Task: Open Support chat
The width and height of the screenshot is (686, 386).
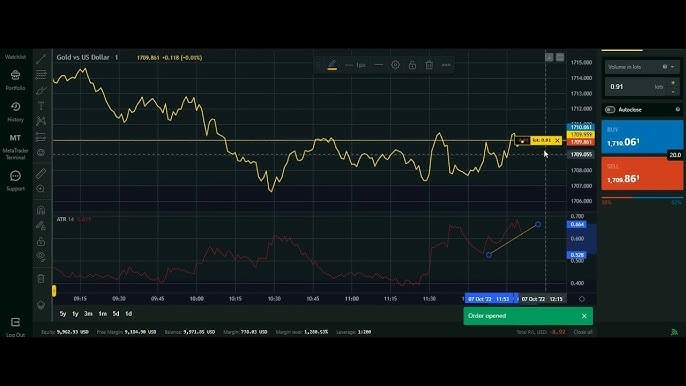Action: (x=15, y=181)
